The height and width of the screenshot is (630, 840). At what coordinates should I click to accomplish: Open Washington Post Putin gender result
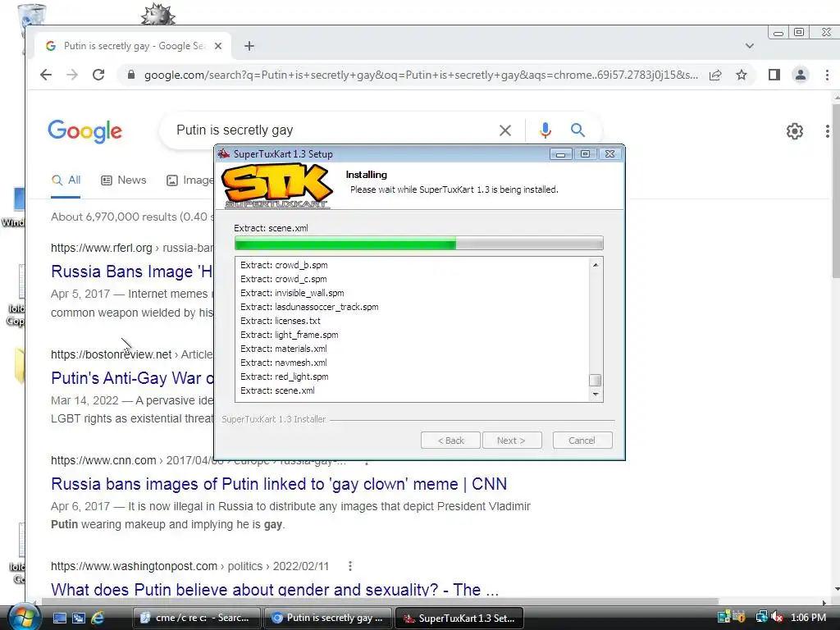(275, 589)
